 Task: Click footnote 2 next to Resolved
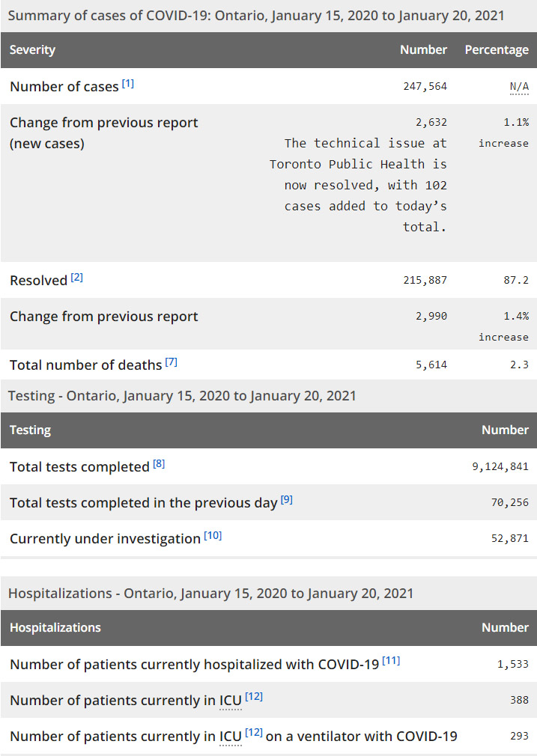[x=77, y=278]
